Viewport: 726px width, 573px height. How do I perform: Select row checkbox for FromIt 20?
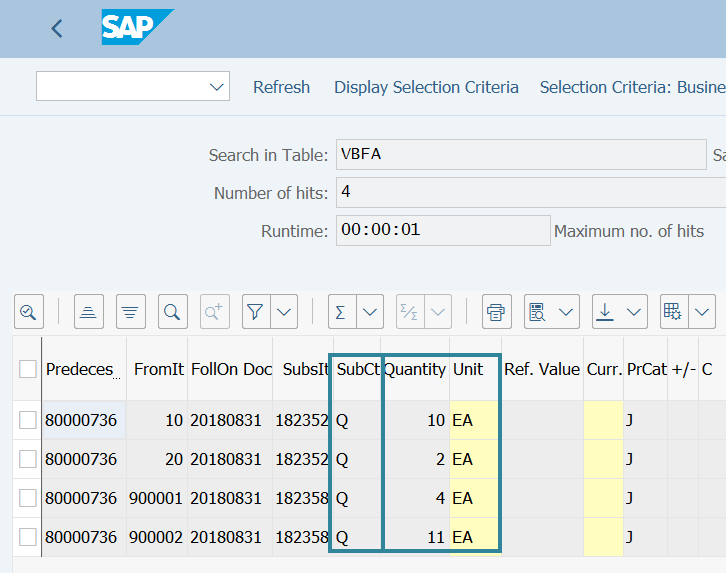click(x=28, y=459)
